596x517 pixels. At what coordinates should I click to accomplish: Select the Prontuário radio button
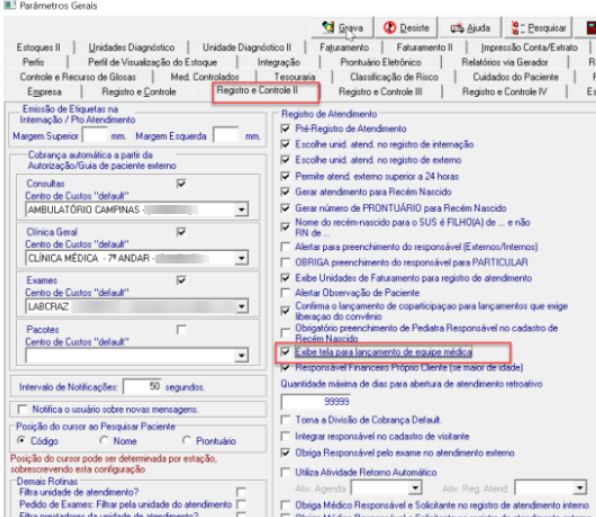pyautogui.click(x=187, y=440)
